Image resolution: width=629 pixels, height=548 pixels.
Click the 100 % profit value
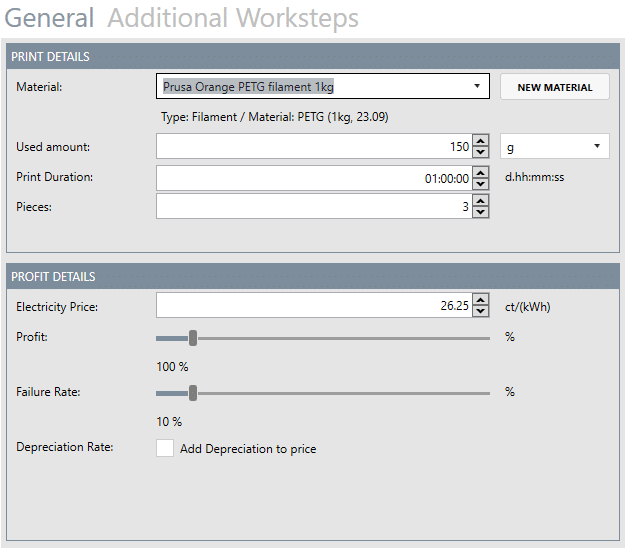click(x=172, y=367)
